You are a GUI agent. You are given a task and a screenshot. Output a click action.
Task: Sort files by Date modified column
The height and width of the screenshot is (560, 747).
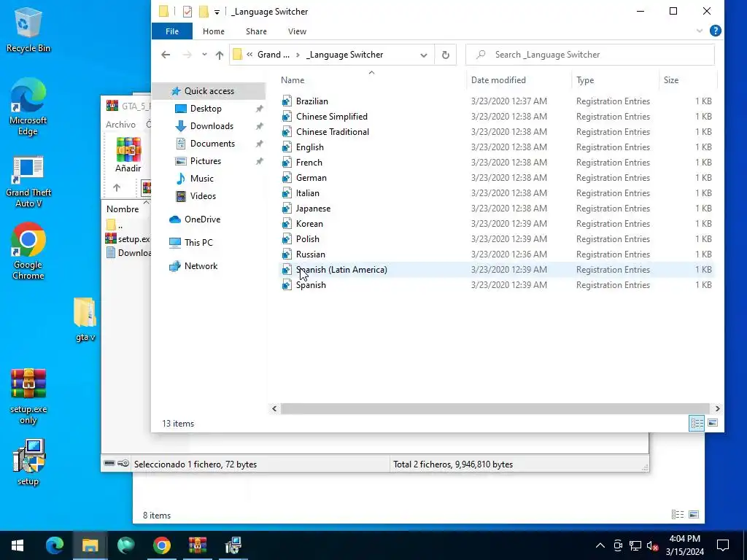tap(498, 80)
